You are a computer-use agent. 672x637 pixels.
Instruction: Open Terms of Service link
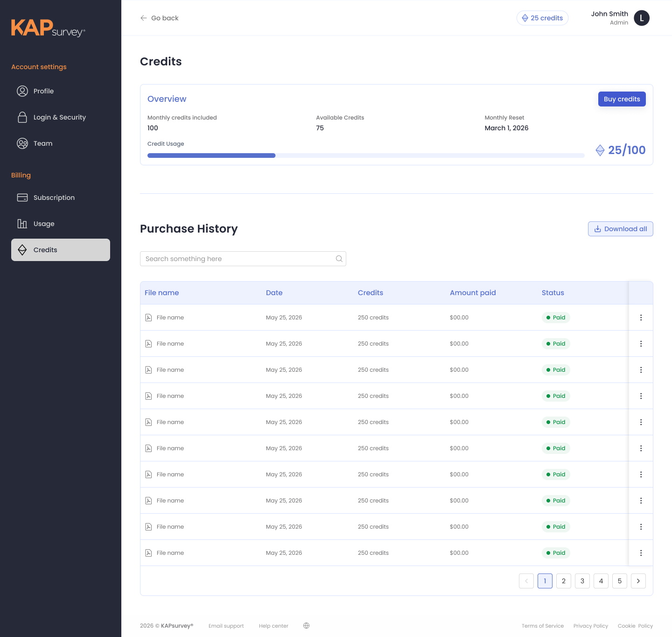(x=543, y=626)
